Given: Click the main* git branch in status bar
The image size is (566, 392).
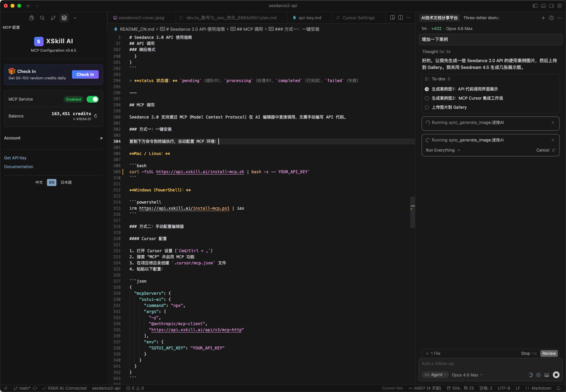Looking at the screenshot, I should [24, 388].
